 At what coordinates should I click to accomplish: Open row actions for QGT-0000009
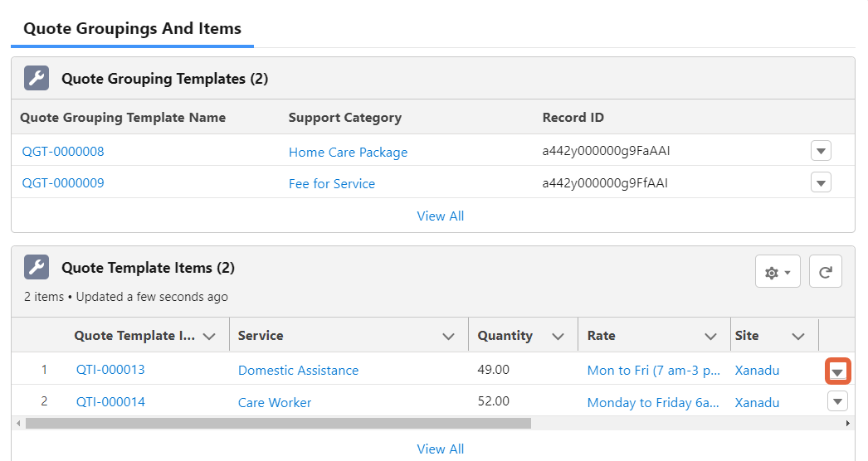(x=821, y=182)
